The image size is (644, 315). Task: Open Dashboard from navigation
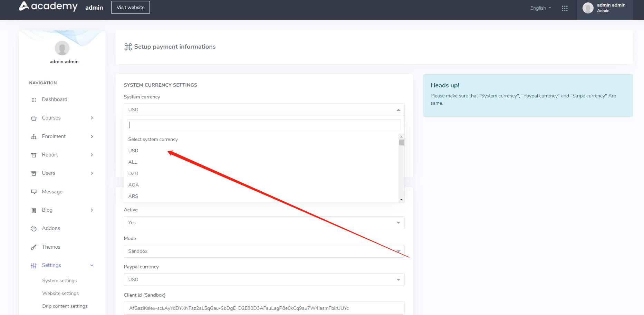55,99
